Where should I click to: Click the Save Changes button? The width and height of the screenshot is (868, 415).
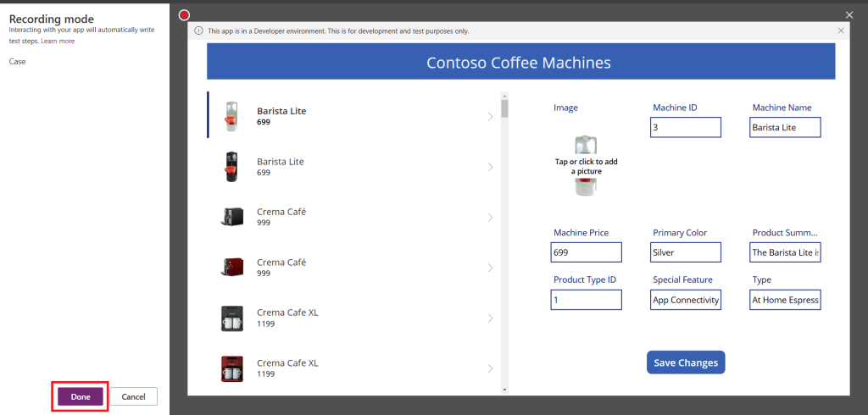click(686, 362)
